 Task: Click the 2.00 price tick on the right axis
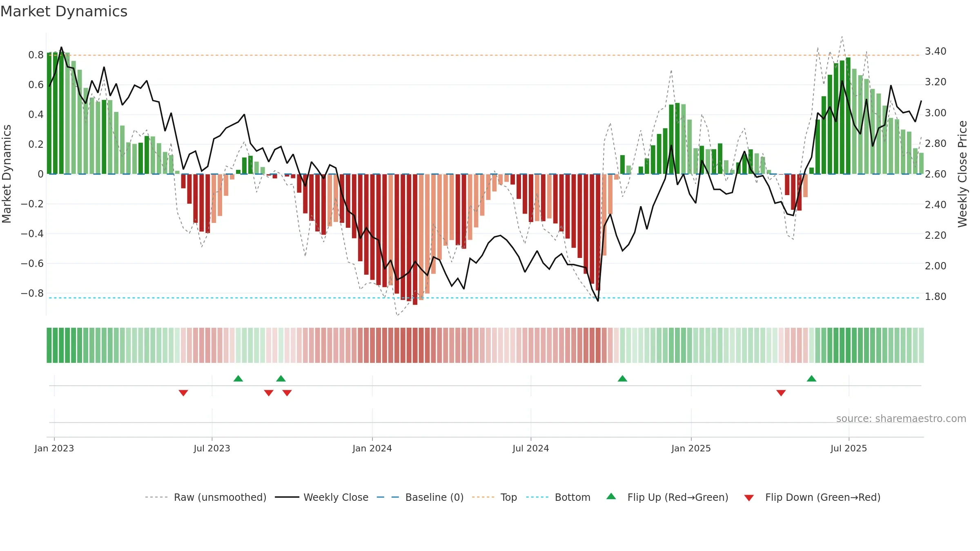[x=935, y=266]
